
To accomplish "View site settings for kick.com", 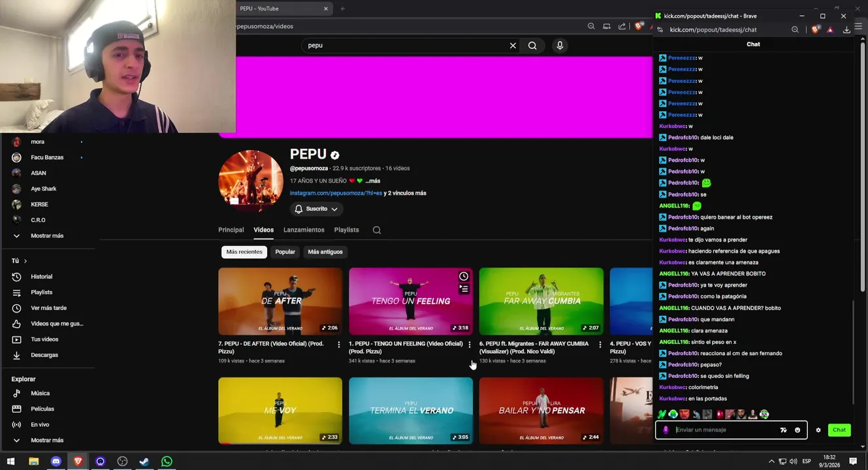I will [660, 30].
